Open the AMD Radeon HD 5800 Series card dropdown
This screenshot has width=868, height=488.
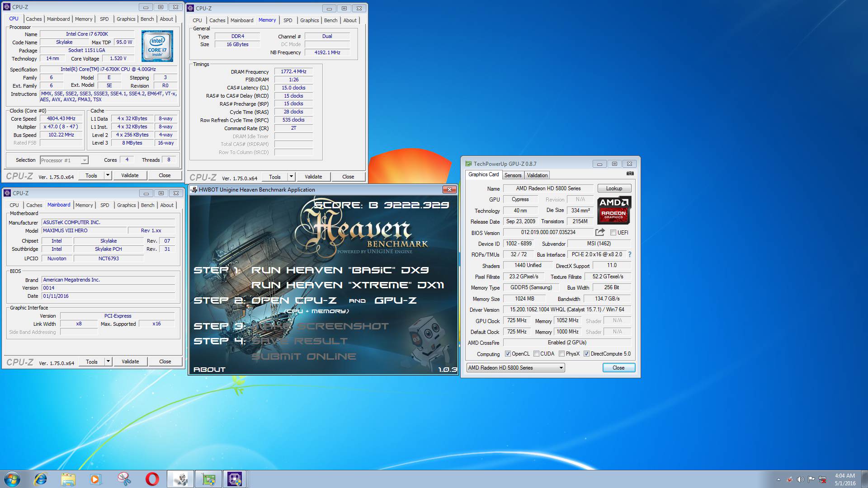pos(515,368)
